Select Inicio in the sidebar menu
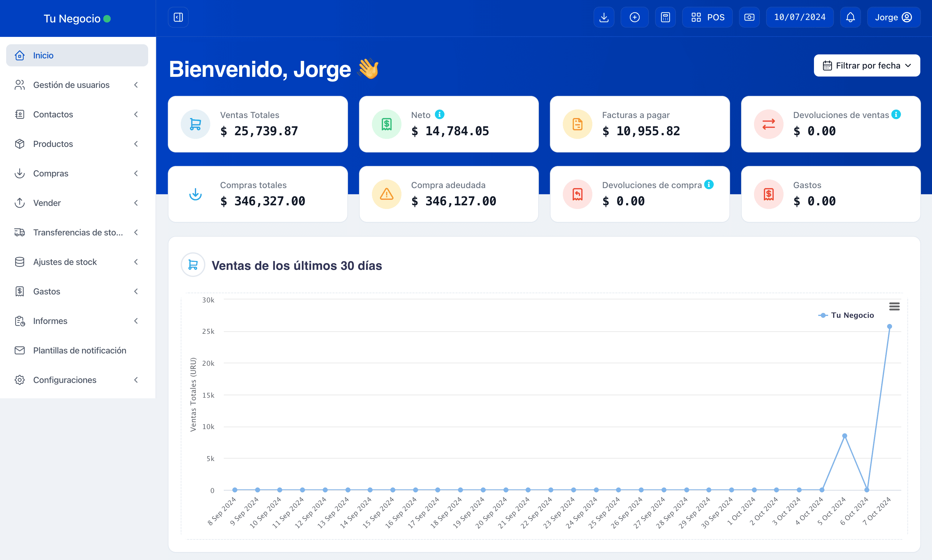The image size is (932, 560). pos(43,55)
